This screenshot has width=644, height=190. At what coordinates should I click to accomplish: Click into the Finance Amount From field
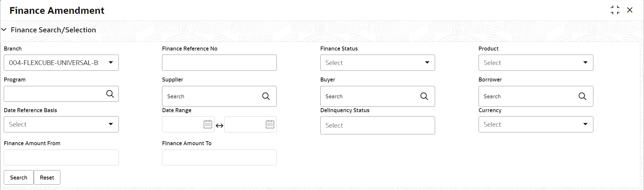(61, 158)
